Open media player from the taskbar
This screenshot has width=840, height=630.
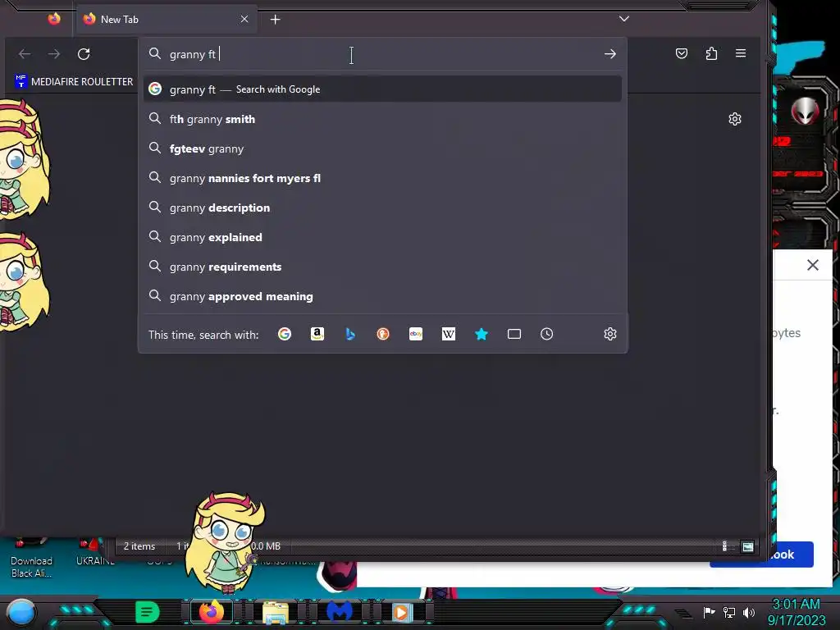click(x=402, y=612)
